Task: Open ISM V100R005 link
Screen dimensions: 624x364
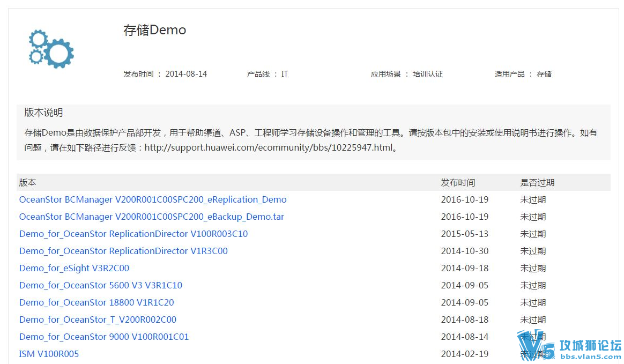Action: pos(49,354)
